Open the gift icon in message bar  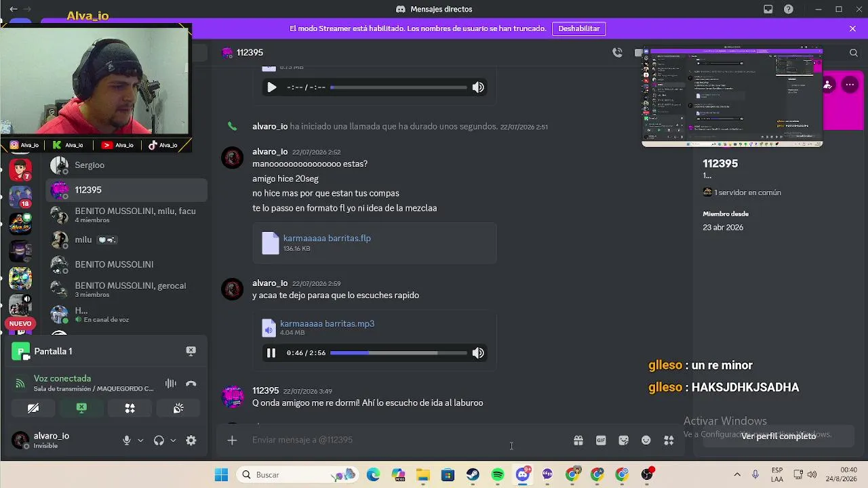click(x=578, y=441)
